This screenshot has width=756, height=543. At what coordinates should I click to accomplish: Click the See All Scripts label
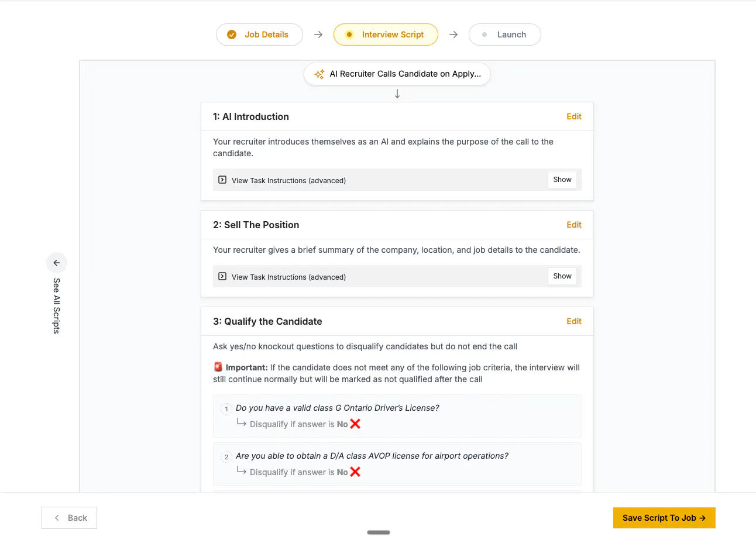pos(57,306)
